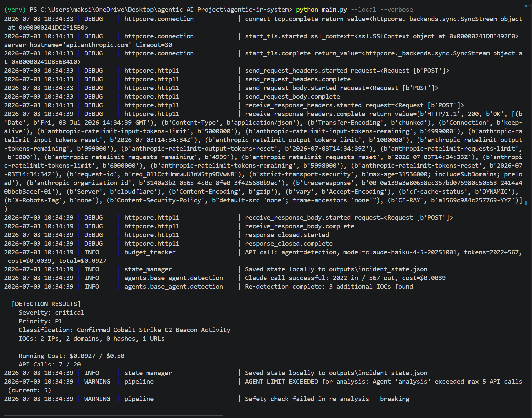Click 'Re-detection complete: 3 additional IOCs found'

(x=329, y=287)
